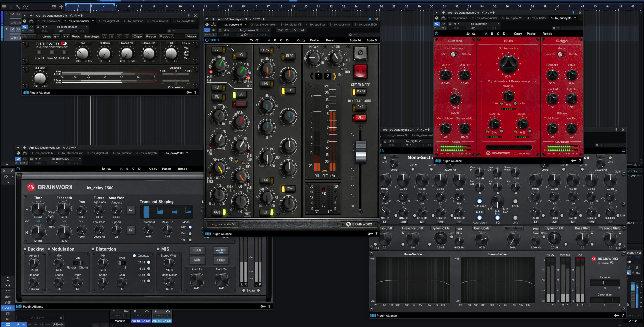
Task: Click the gear settings icon in bx_stereomaker window
Action: tap(169, 31)
